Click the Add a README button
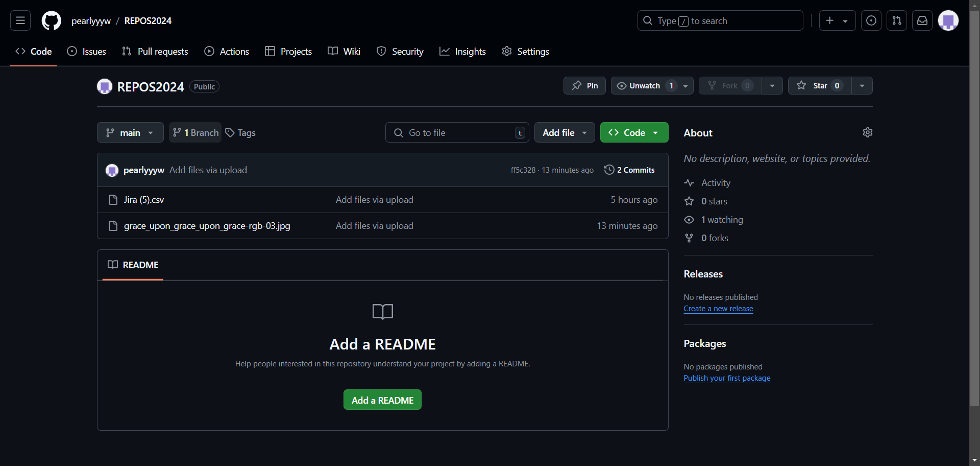This screenshot has height=466, width=980. pos(382,400)
